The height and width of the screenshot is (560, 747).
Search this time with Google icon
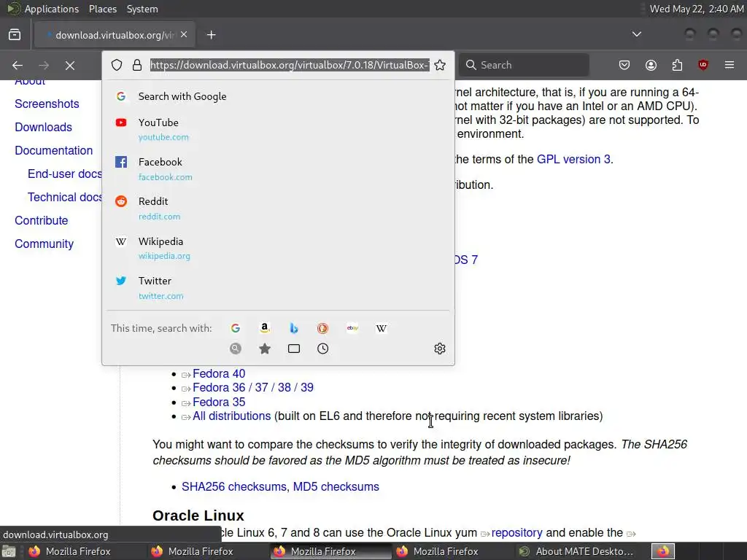click(236, 328)
